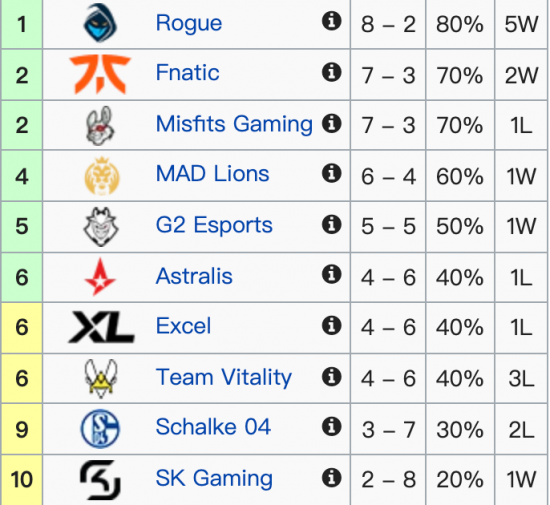Open the Misfits Gaming link

[234, 124]
